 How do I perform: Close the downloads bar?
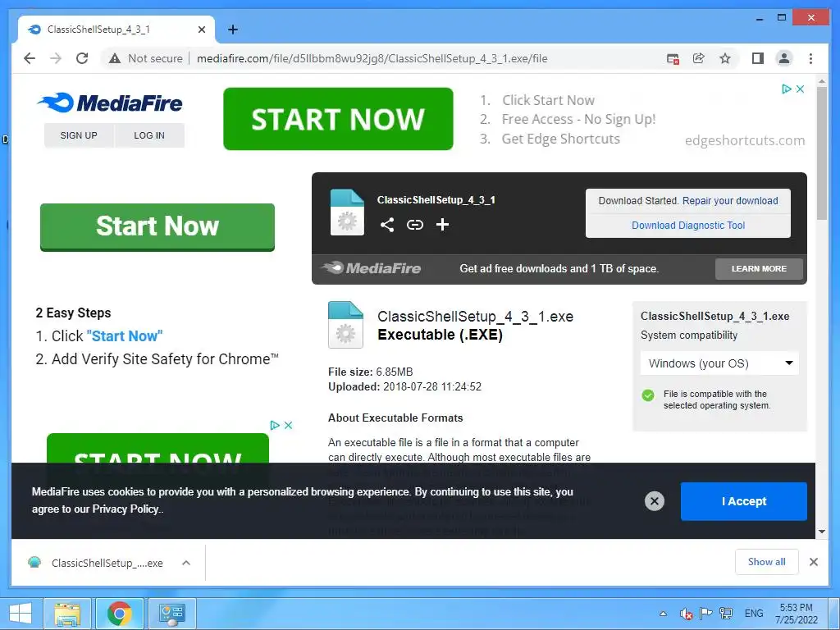813,562
